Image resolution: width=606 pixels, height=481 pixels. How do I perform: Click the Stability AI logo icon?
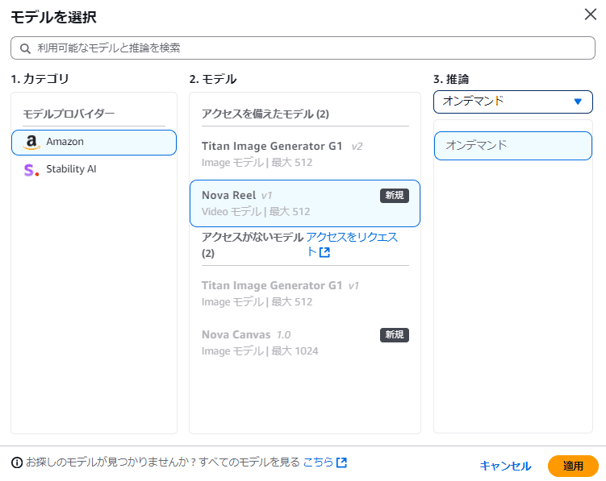click(x=31, y=170)
